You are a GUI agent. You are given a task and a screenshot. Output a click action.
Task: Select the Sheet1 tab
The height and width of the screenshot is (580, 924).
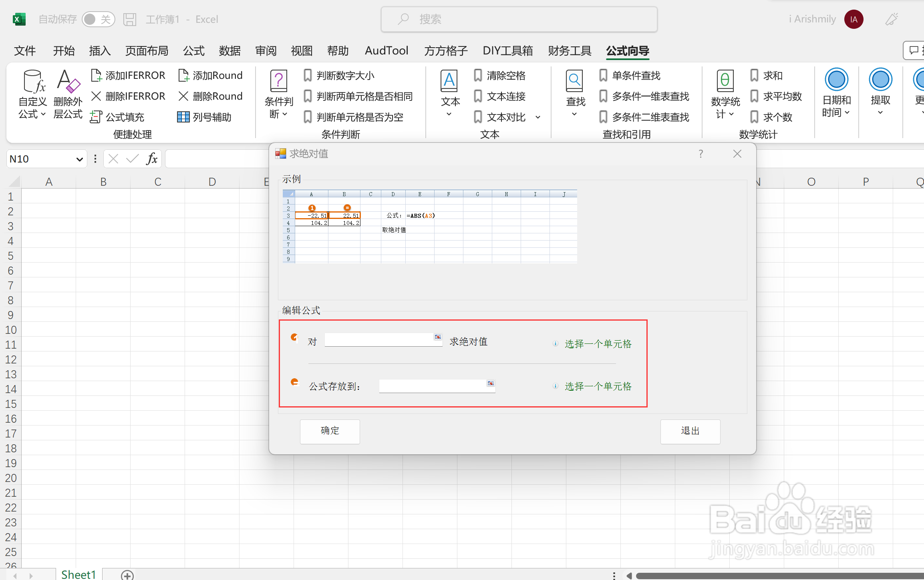click(x=79, y=574)
